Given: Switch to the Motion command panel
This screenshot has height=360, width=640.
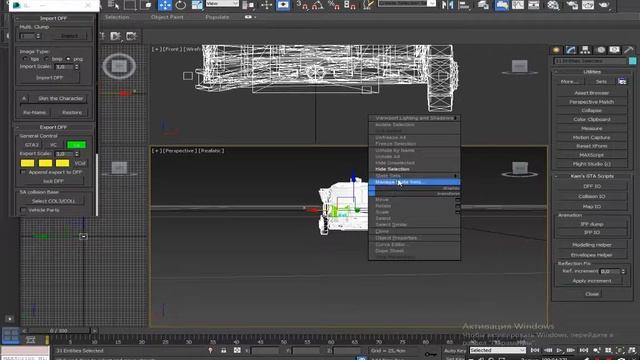Looking at the screenshot, I should coord(601,50).
